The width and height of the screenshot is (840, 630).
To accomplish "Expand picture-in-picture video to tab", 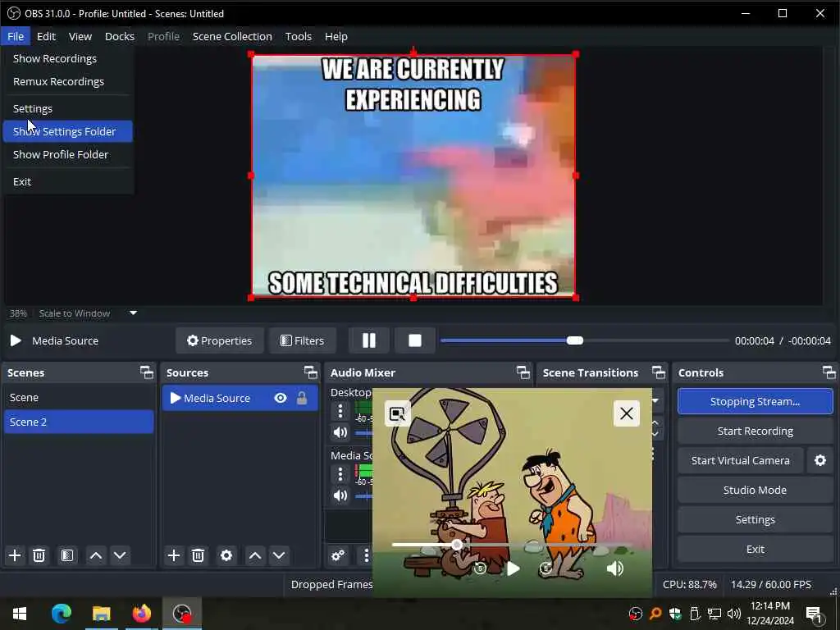I will point(398,413).
